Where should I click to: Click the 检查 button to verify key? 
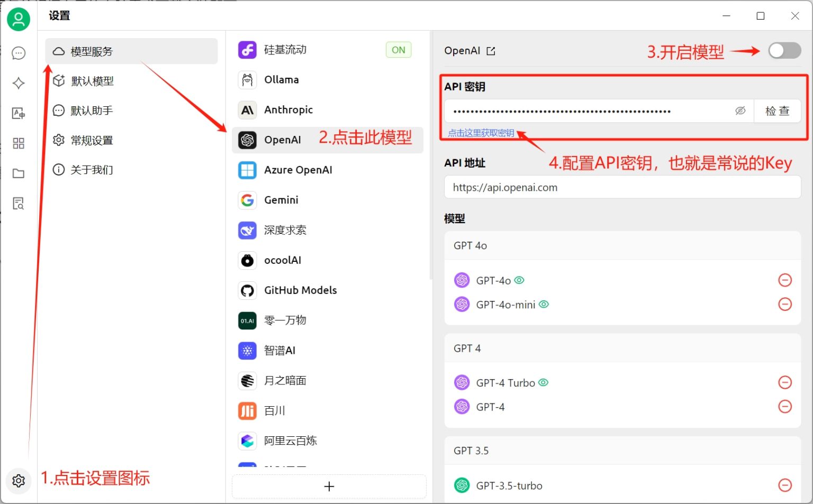pos(777,111)
